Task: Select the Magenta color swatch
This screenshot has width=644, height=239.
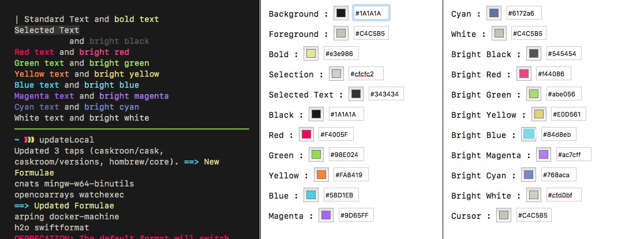Action: (x=326, y=215)
